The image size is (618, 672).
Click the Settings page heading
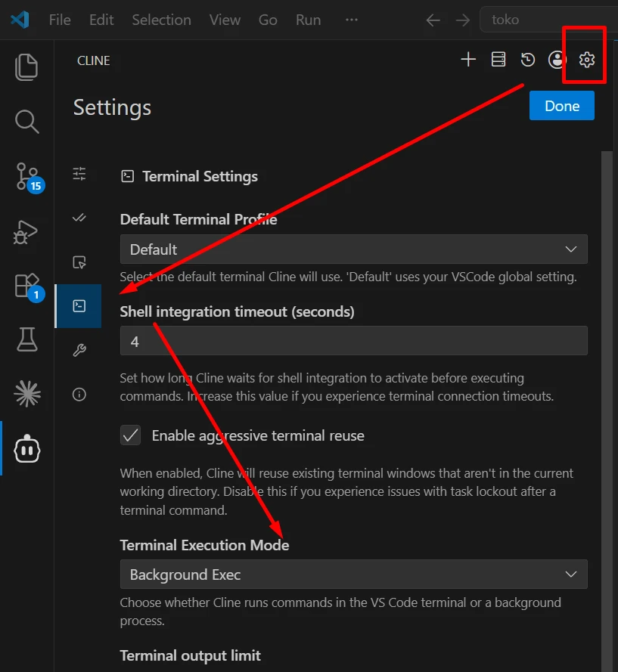tap(112, 107)
